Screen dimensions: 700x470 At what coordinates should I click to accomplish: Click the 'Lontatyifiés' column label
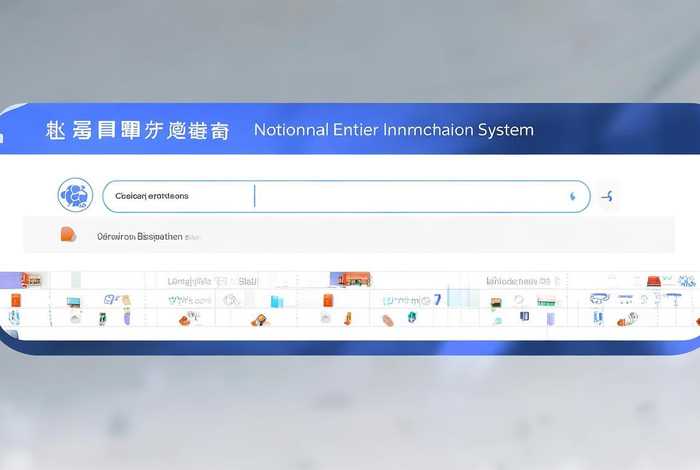pos(189,281)
